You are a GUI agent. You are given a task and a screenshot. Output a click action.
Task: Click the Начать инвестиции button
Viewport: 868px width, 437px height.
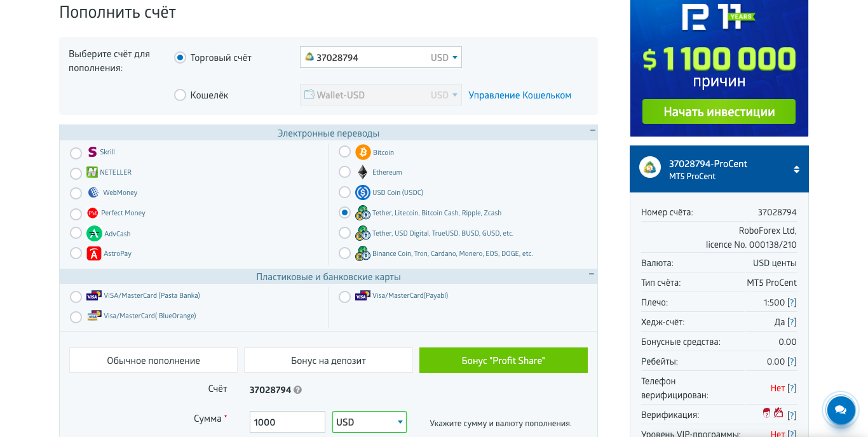point(719,112)
